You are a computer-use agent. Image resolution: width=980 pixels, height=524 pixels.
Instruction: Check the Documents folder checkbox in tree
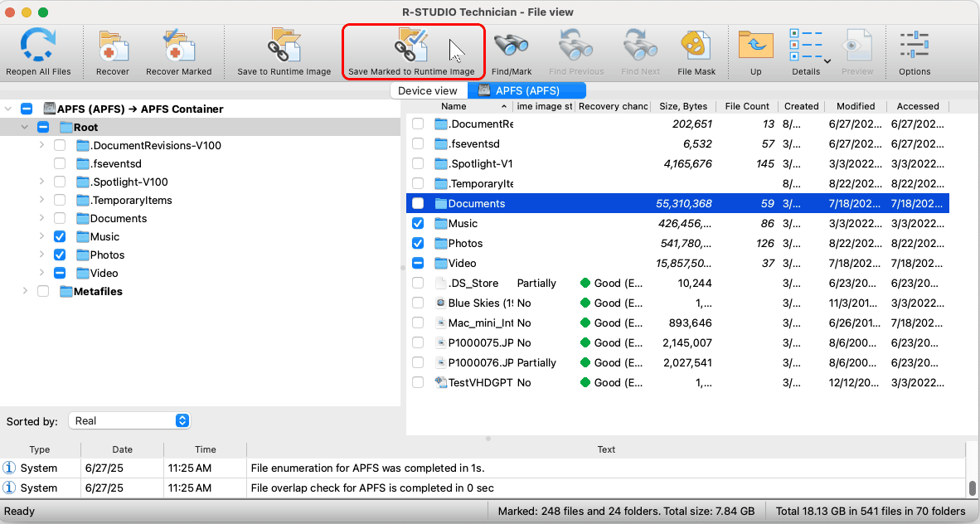pyautogui.click(x=60, y=219)
